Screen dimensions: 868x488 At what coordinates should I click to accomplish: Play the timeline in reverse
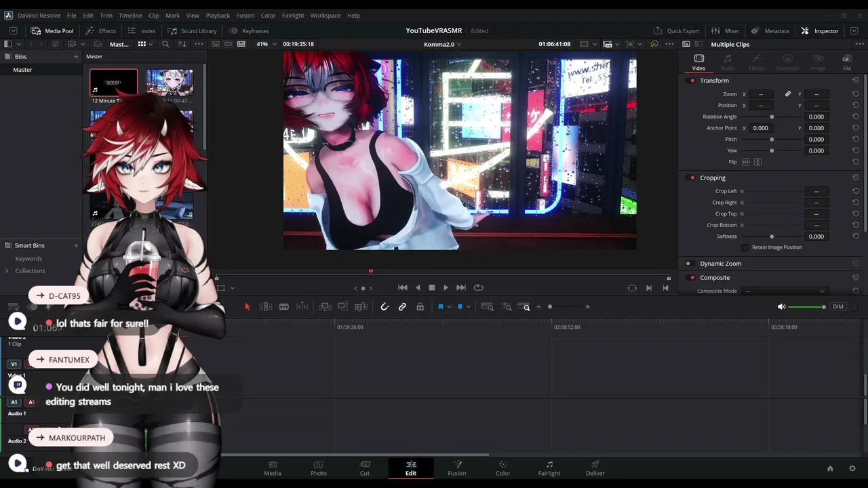pyautogui.click(x=418, y=287)
